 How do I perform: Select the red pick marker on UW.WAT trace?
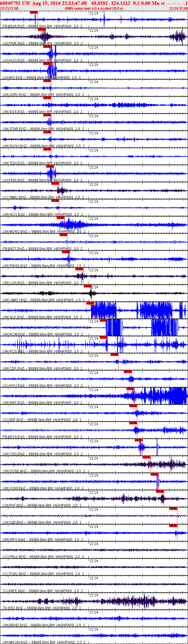pos(130,389)
